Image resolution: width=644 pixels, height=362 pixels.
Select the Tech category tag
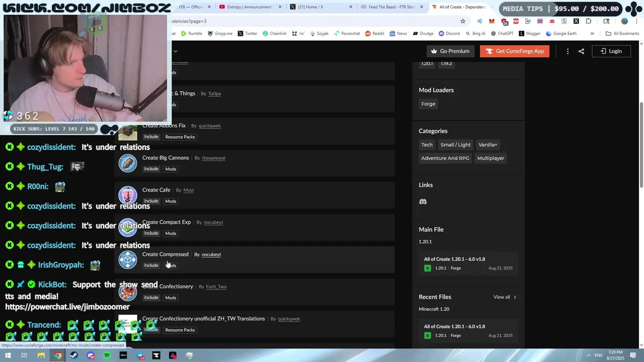[427, 145]
